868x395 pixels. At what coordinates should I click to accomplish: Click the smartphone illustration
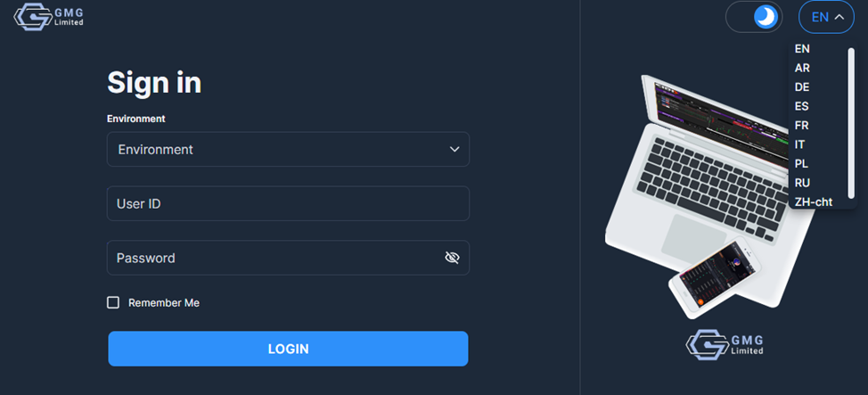pos(714,277)
